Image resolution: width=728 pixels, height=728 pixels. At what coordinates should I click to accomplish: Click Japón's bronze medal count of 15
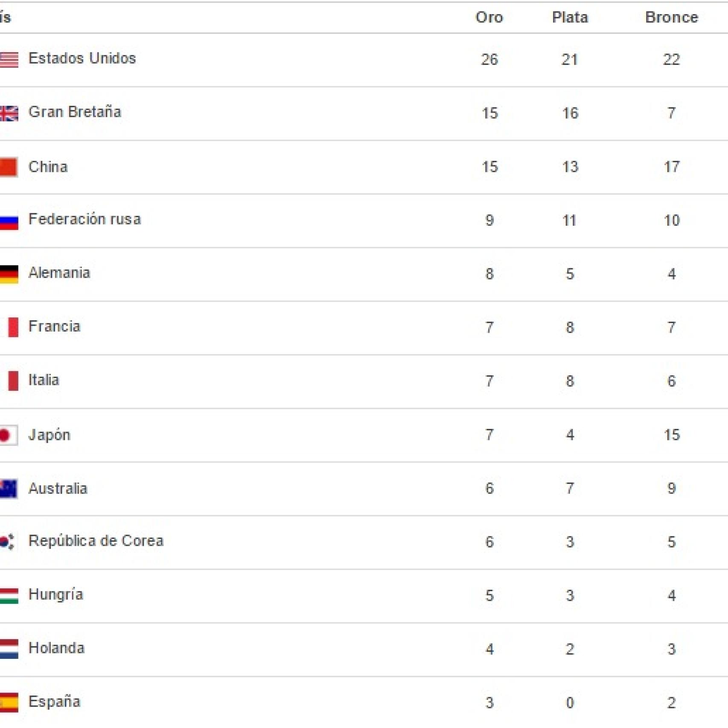[x=671, y=435]
